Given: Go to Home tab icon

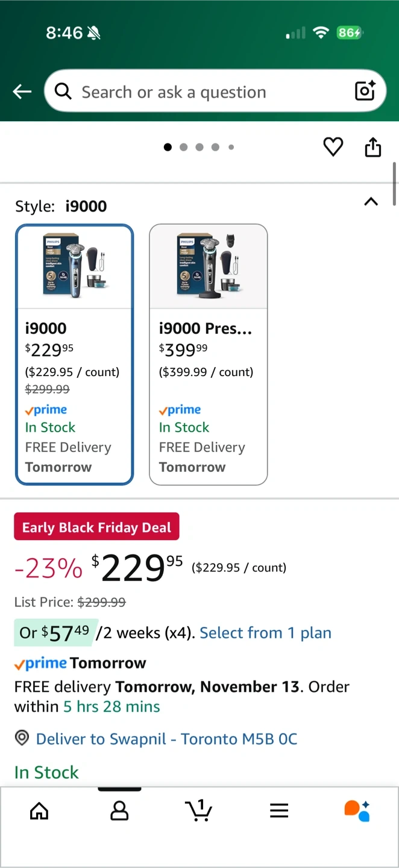Looking at the screenshot, I should pyautogui.click(x=39, y=811).
